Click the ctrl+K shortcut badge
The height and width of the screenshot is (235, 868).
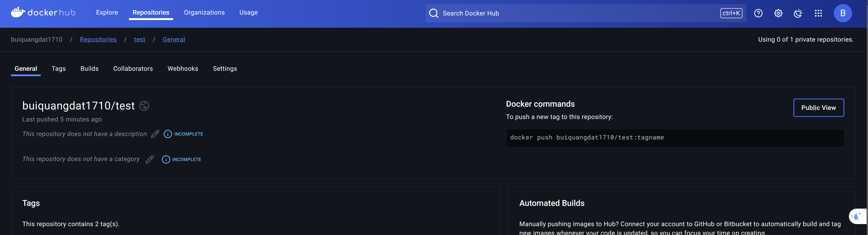coord(731,13)
